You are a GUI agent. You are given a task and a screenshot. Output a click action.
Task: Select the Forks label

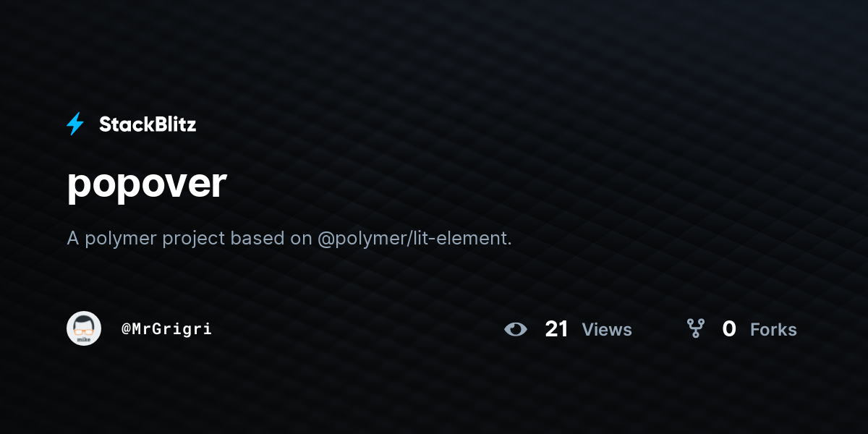pos(773,330)
